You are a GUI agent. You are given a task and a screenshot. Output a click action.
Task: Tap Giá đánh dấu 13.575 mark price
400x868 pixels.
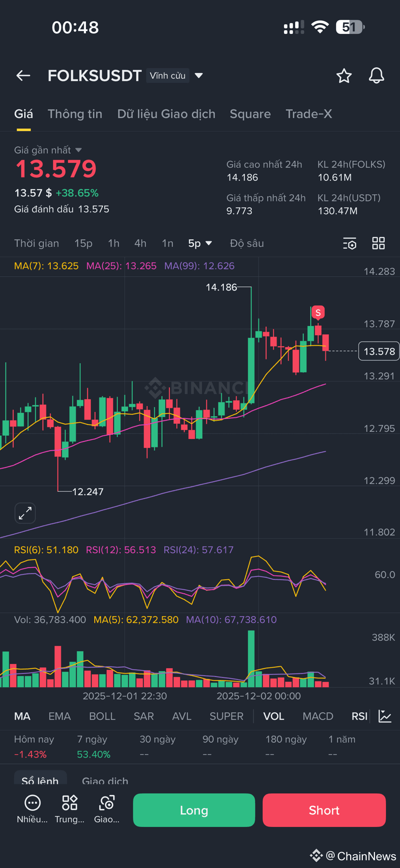(62, 209)
